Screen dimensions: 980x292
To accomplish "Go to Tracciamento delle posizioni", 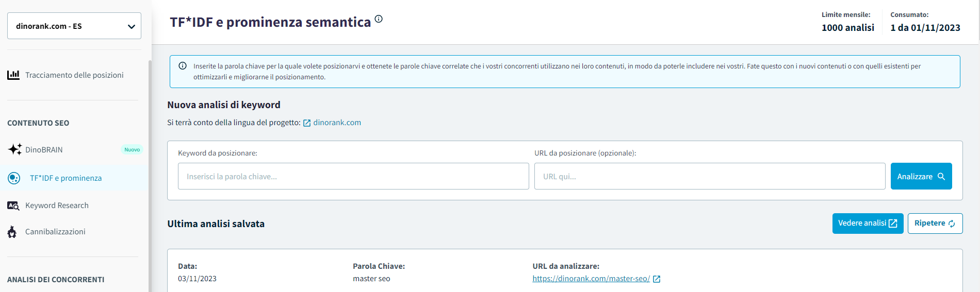I will [74, 75].
